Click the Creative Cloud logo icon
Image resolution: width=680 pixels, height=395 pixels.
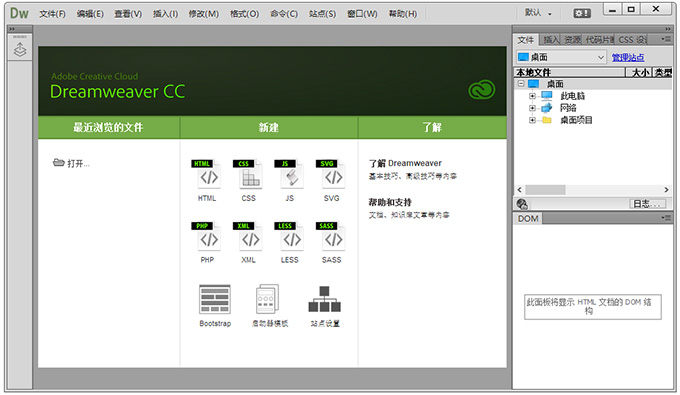point(481,90)
